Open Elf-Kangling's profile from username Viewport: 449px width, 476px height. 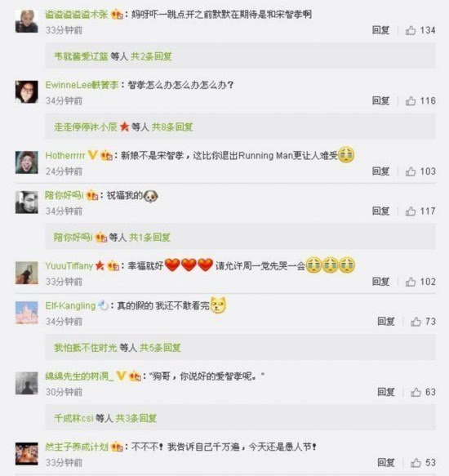[70, 305]
